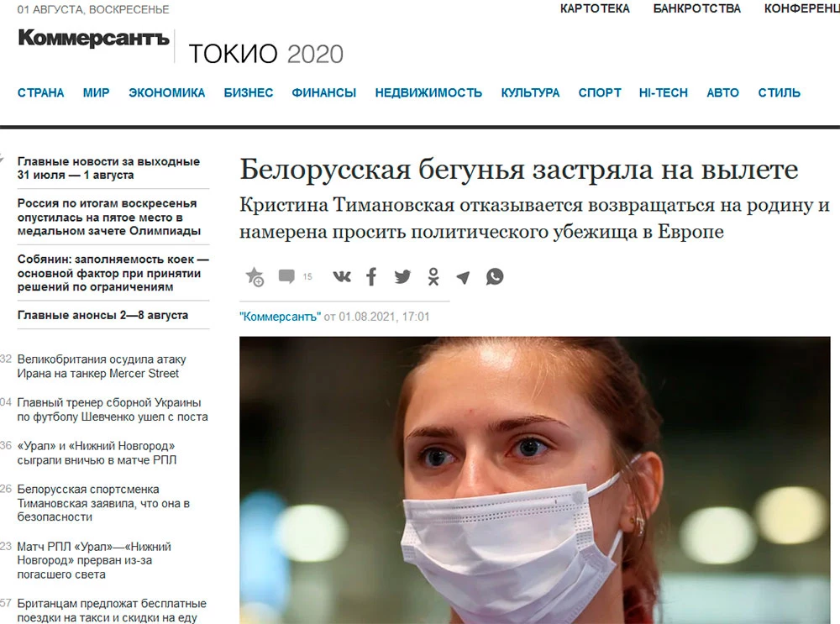This screenshot has width=840, height=624.
Task: Open the СПОРТ section
Action: tap(600, 92)
